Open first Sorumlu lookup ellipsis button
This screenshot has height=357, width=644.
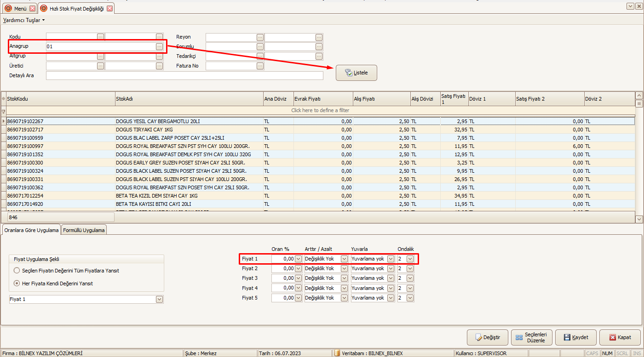pyautogui.click(x=260, y=46)
